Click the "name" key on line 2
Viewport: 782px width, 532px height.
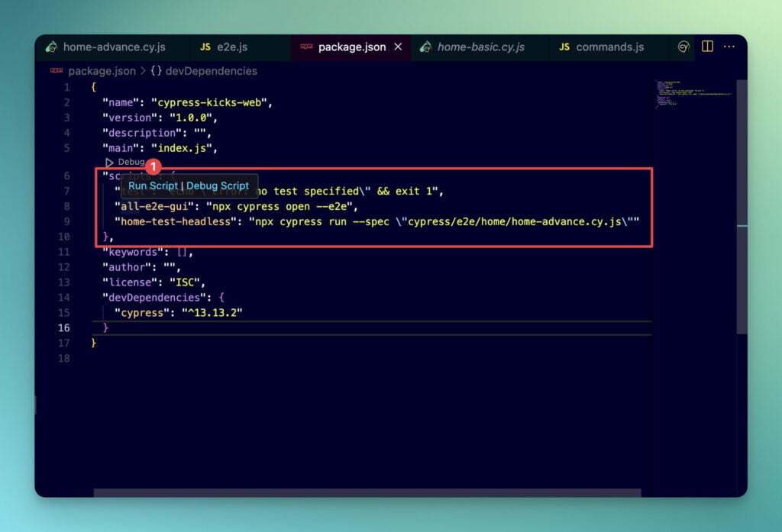121,103
